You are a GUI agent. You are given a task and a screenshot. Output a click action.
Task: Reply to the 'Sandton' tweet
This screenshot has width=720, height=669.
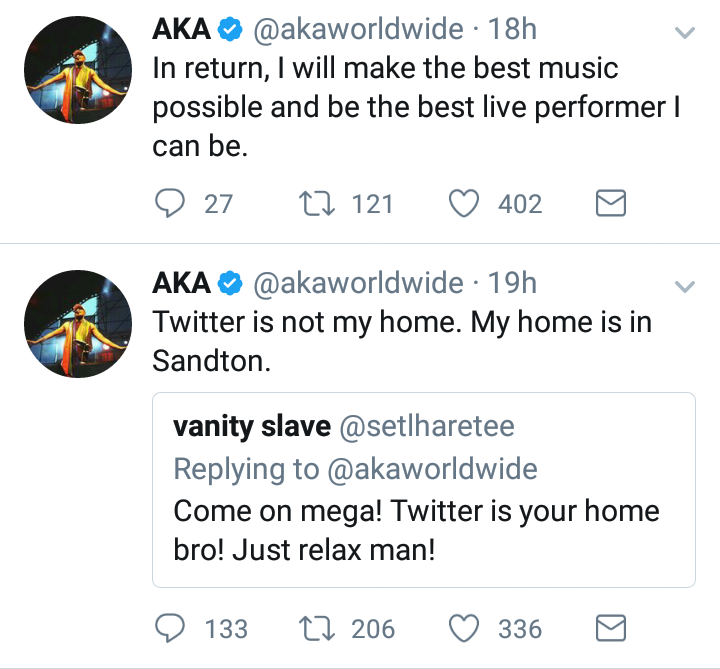click(x=171, y=628)
